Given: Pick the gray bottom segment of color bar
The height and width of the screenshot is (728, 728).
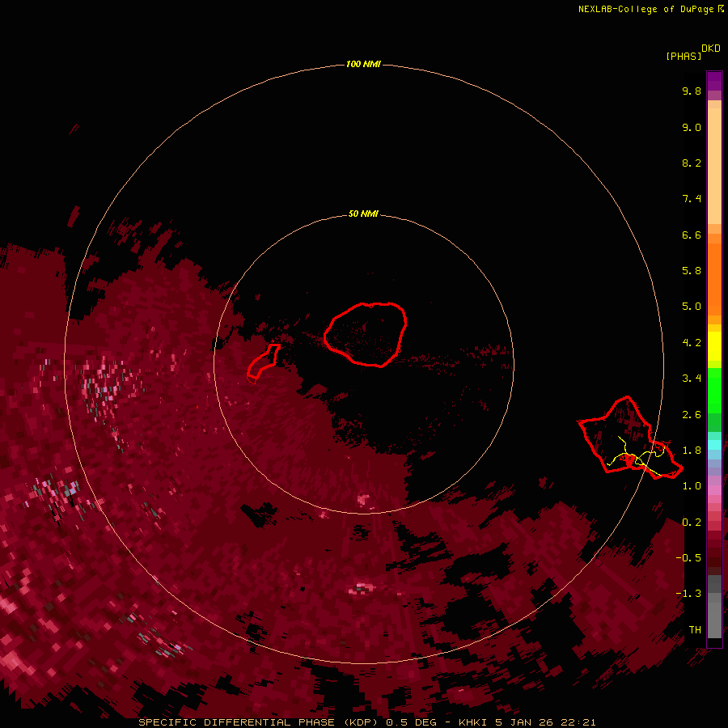Looking at the screenshot, I should click(x=714, y=616).
